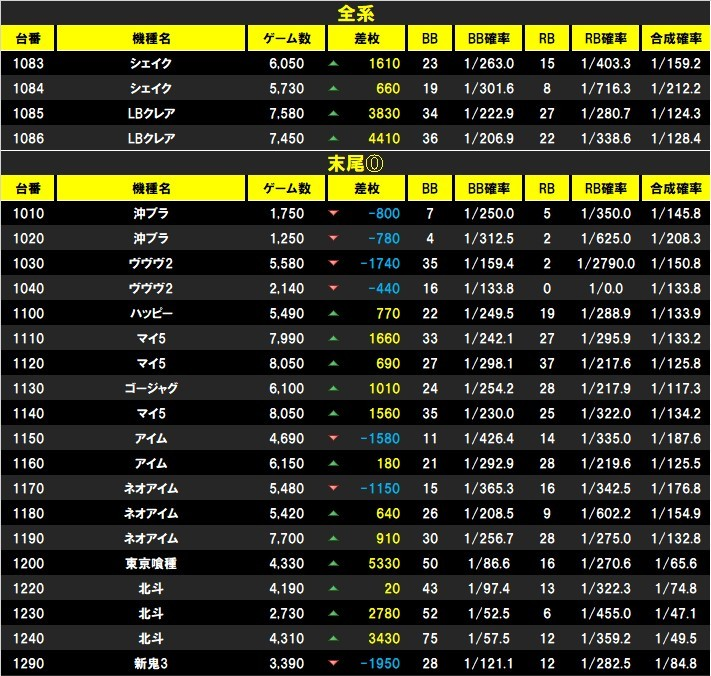Viewport: 711px width, 676px height.
Task: Click the ネオアイム name in row 1170
Action: point(151,488)
